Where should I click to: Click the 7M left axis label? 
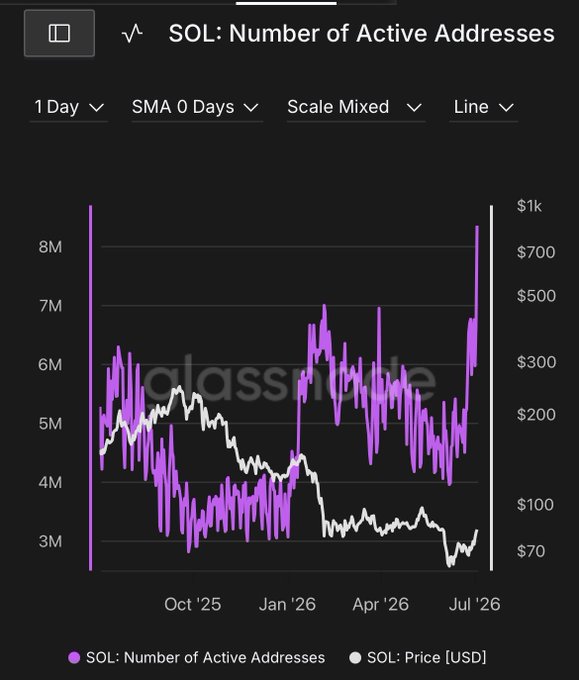coord(50,306)
